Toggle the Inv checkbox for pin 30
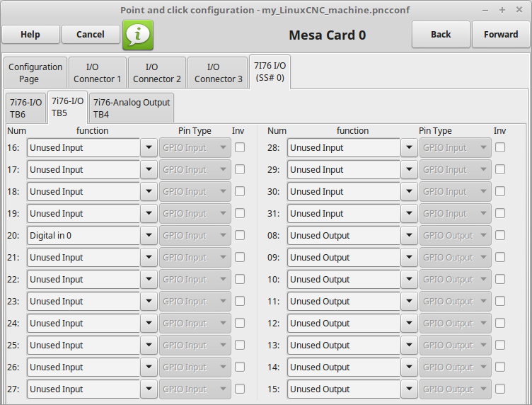The height and width of the screenshot is (405, 532). click(x=500, y=191)
